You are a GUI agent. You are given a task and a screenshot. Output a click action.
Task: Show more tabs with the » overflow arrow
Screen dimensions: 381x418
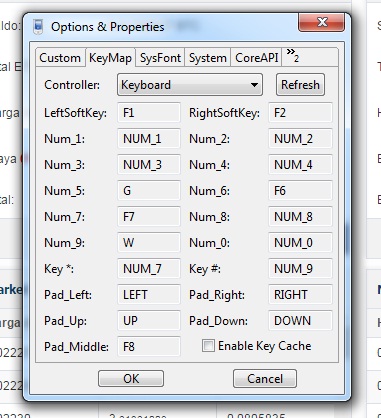pyautogui.click(x=292, y=56)
